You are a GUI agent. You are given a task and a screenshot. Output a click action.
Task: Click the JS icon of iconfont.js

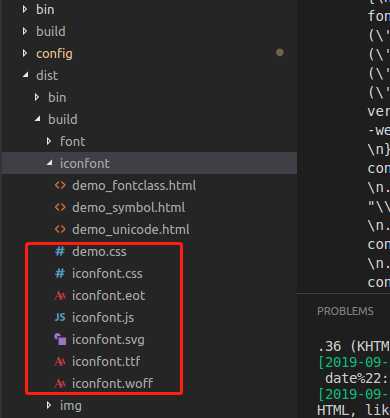pyautogui.click(x=60, y=317)
